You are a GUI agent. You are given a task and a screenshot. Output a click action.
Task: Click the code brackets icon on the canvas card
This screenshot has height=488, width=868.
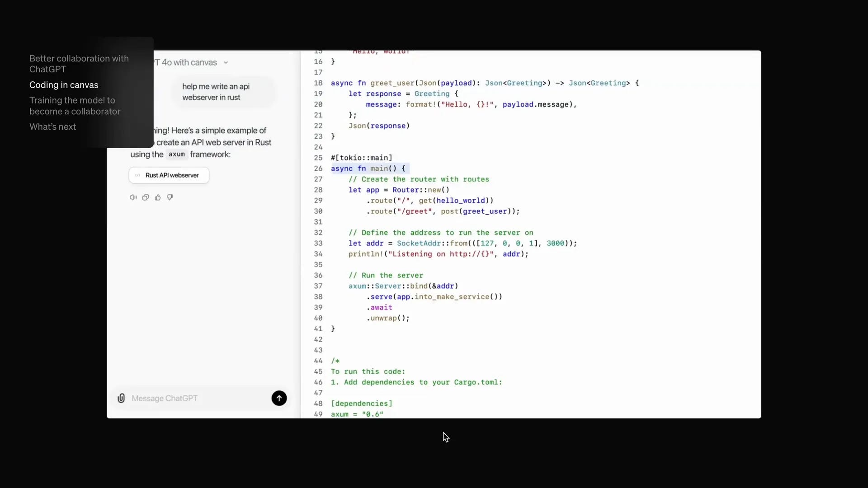(137, 175)
